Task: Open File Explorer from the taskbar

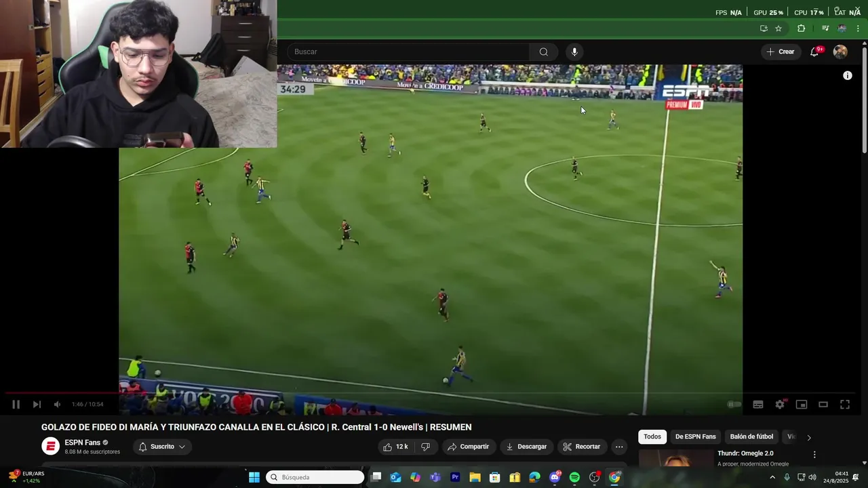Action: click(475, 477)
